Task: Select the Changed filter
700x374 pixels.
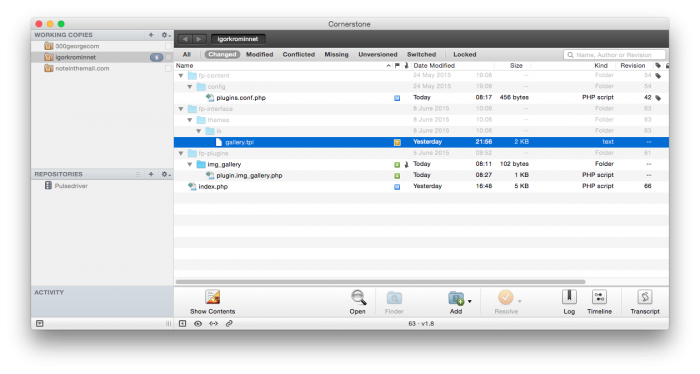Action: pyautogui.click(x=222, y=54)
